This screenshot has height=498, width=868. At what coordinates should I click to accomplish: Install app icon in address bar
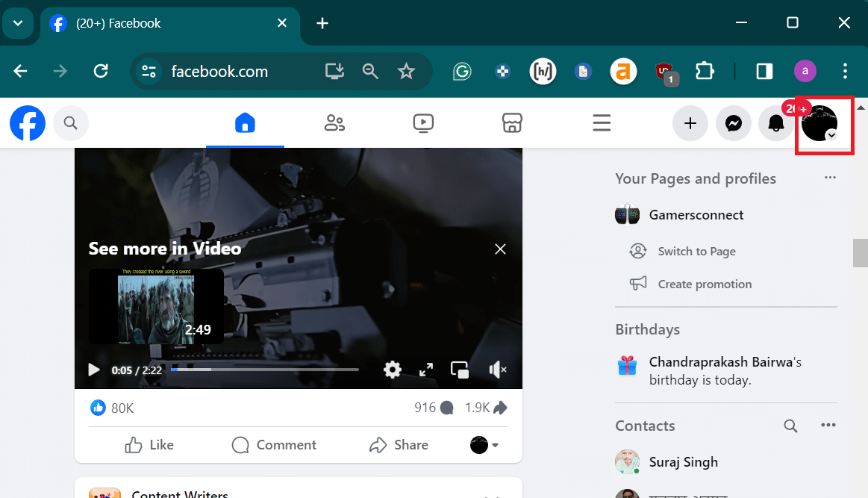(x=334, y=71)
